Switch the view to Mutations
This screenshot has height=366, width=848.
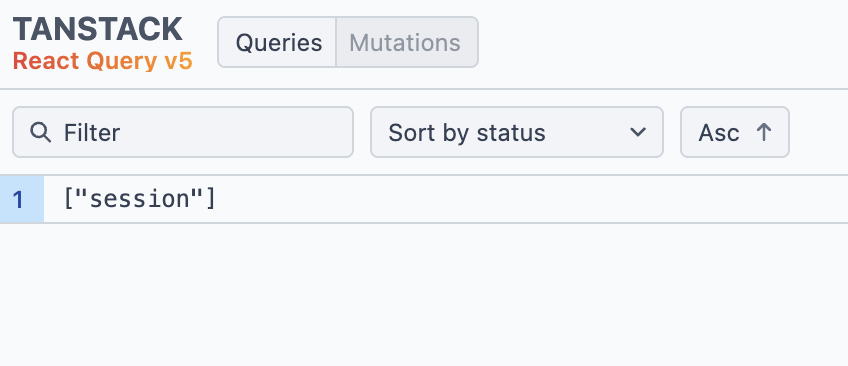click(x=407, y=42)
